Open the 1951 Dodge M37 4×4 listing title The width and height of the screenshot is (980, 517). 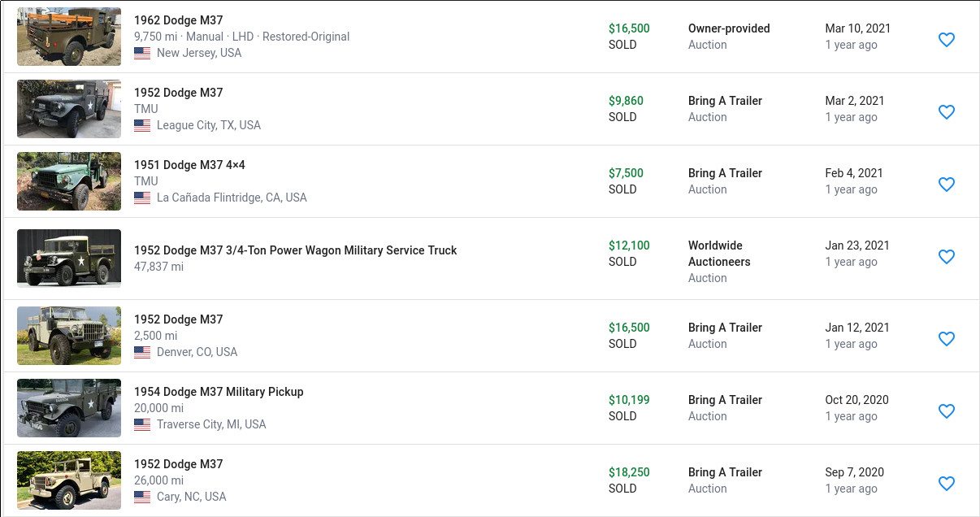[189, 165]
